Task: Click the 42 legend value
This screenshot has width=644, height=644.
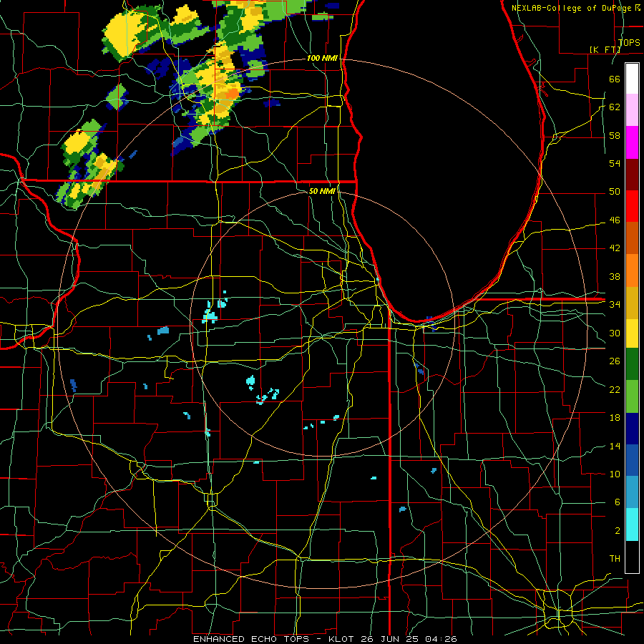Action: [x=615, y=248]
